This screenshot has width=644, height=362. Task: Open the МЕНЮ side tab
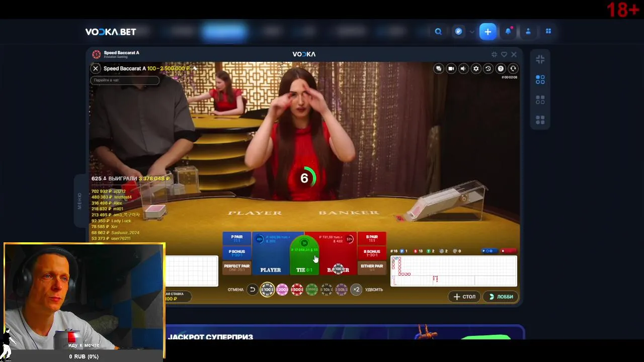(79, 201)
